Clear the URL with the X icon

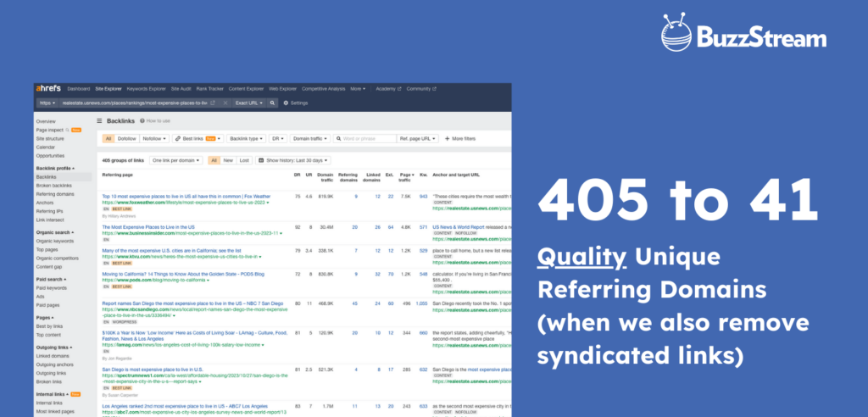pyautogui.click(x=225, y=103)
